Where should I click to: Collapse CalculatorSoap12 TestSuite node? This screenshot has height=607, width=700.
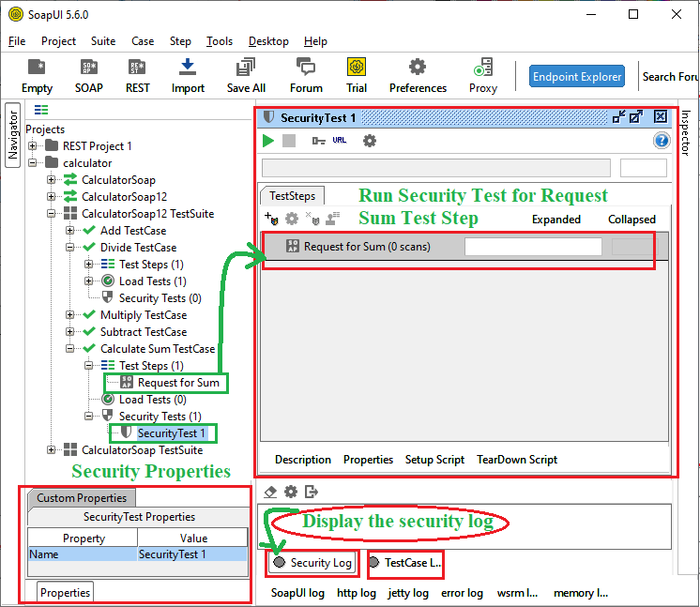tap(52, 214)
